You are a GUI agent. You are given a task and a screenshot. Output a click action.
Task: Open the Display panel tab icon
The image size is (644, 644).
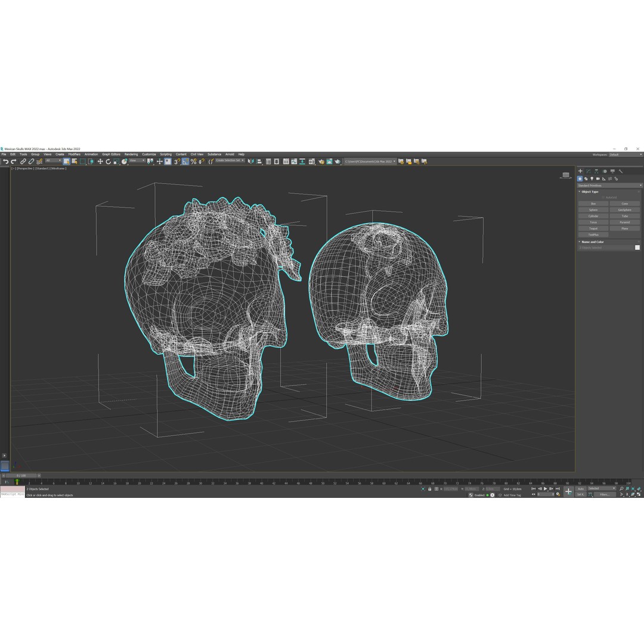point(612,171)
